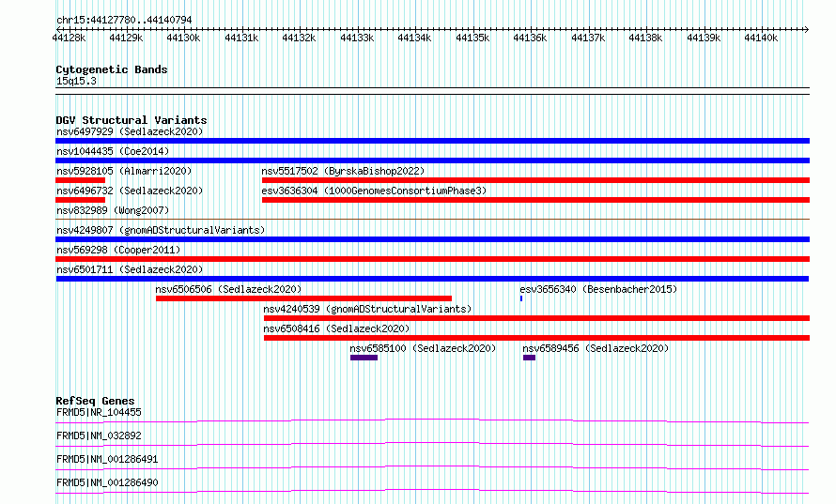
Task: Open nsv6501711 (Sedlazeck2020) label
Action: pos(130,269)
